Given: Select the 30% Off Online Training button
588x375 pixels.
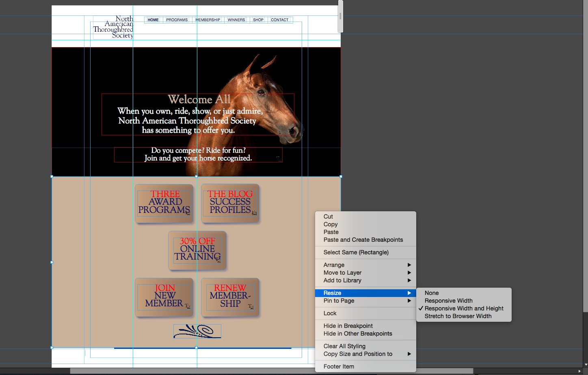Looking at the screenshot, I should 197,251.
